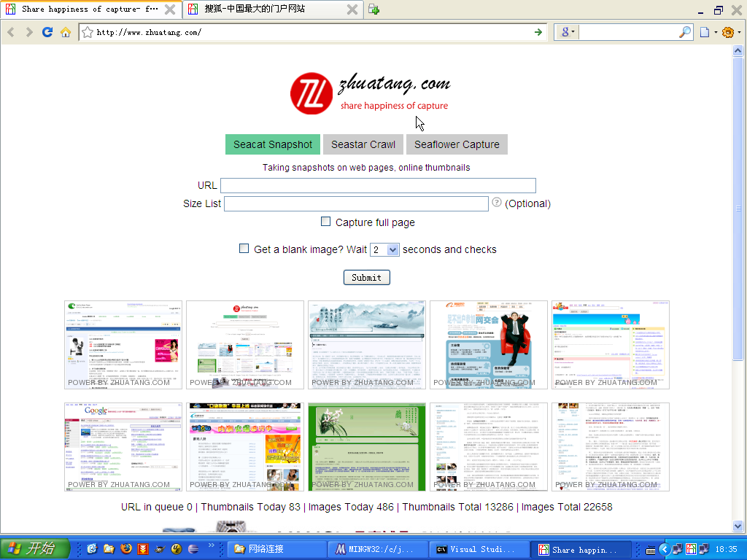Close the Share happiness of capture tab
747x560 pixels.
tap(169, 9)
